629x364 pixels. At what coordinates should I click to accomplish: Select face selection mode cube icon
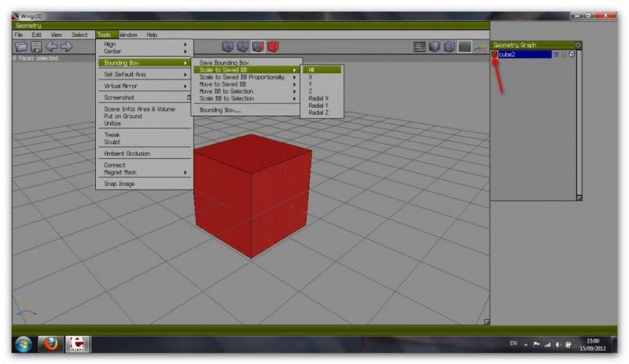pyautogui.click(x=258, y=46)
